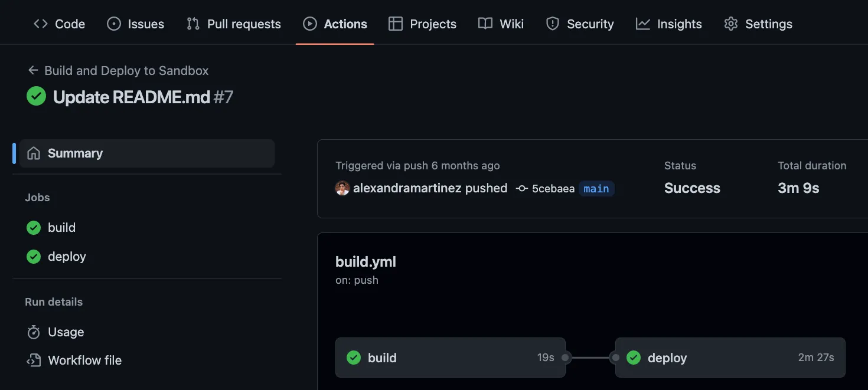The image size is (868, 390).
Task: Click the commit icon before 5cebaea
Action: (x=521, y=189)
